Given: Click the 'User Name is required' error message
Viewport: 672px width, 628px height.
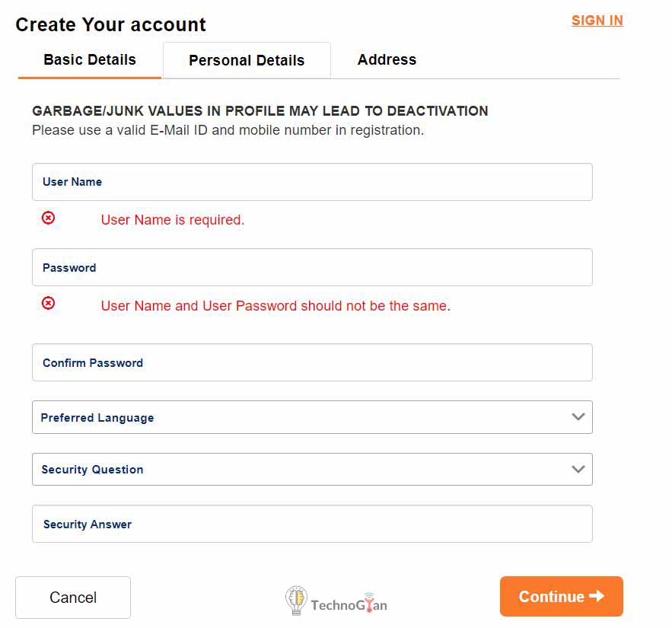Looking at the screenshot, I should 173,220.
